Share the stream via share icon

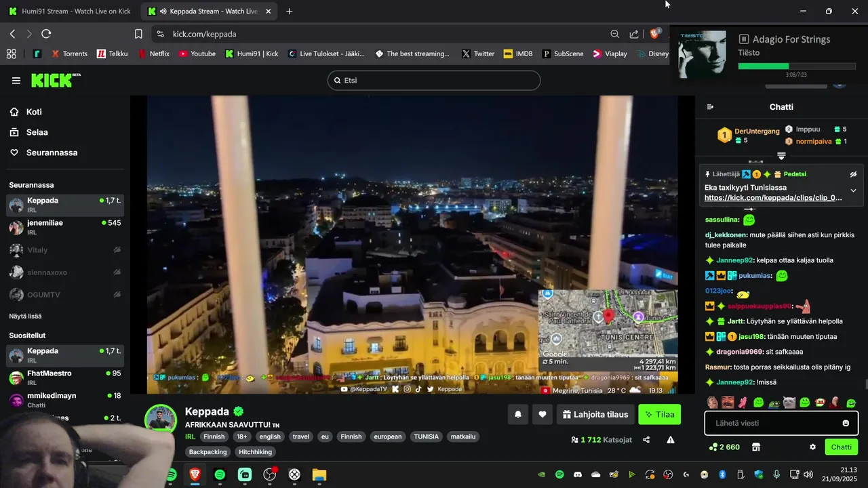(x=646, y=440)
